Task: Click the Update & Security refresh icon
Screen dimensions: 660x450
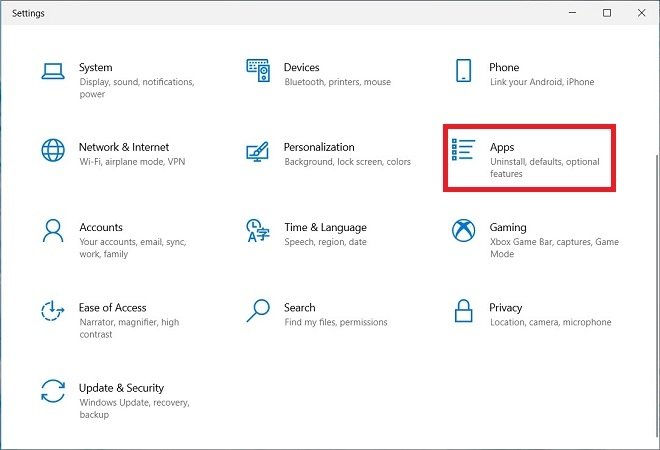Action: [x=53, y=391]
